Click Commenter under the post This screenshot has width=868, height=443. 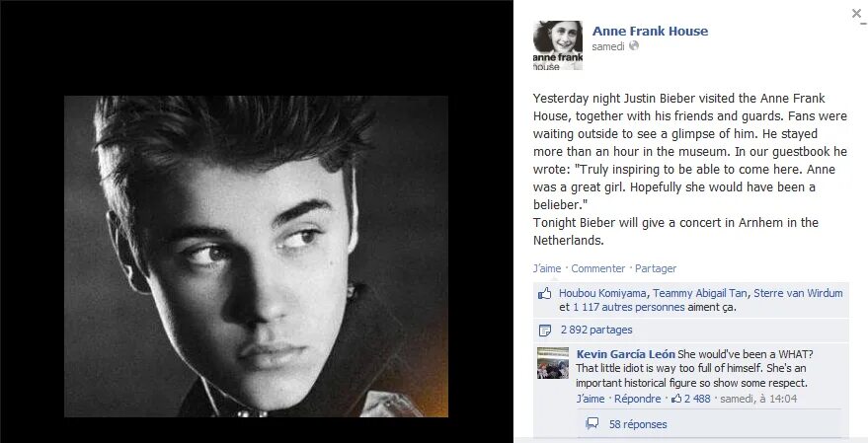tap(597, 268)
